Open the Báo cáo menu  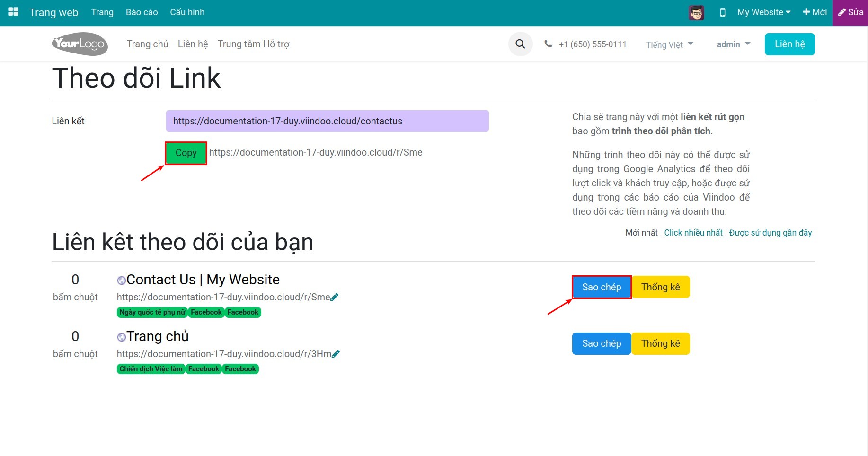tap(142, 12)
